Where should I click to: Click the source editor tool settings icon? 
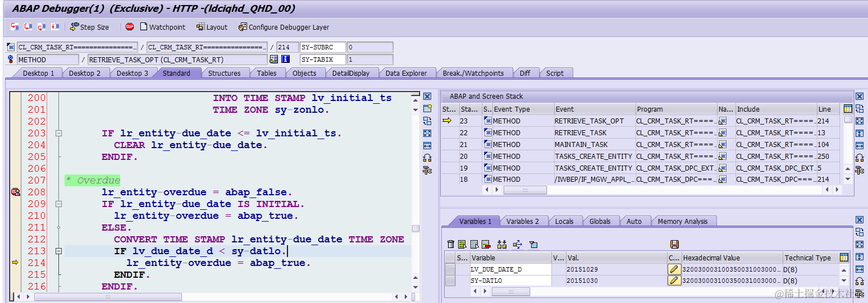click(x=427, y=170)
